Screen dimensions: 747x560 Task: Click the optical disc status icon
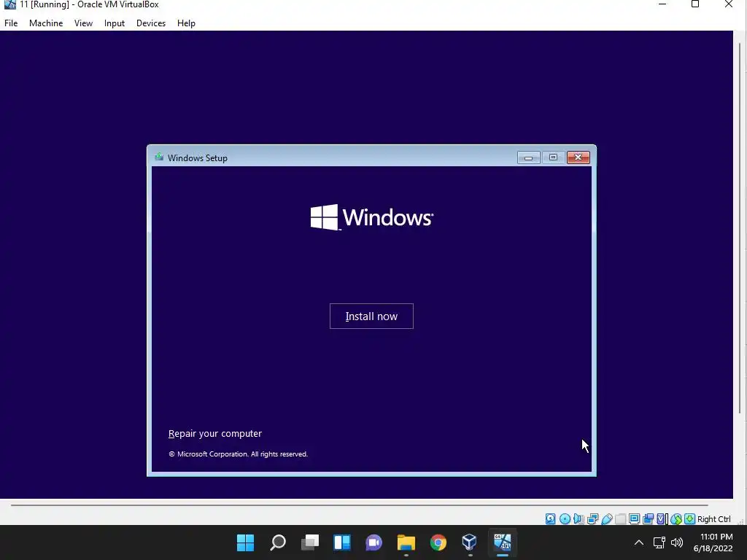(x=565, y=519)
